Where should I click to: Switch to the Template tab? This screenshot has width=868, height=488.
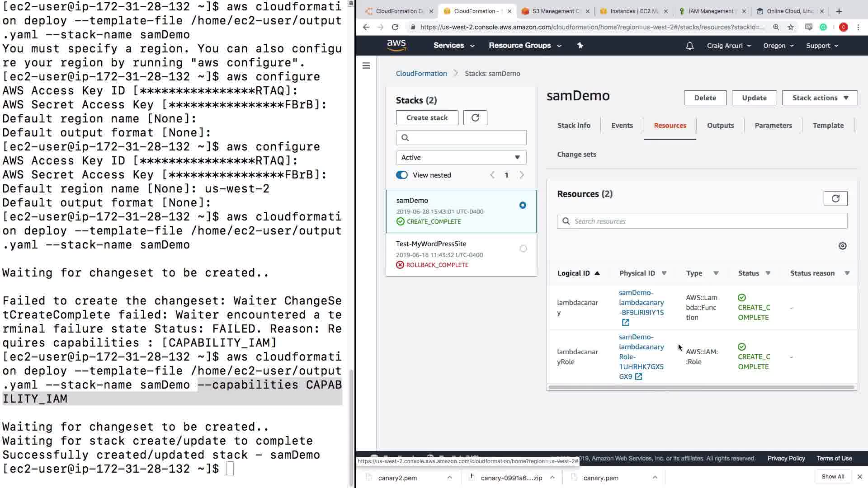pos(828,126)
